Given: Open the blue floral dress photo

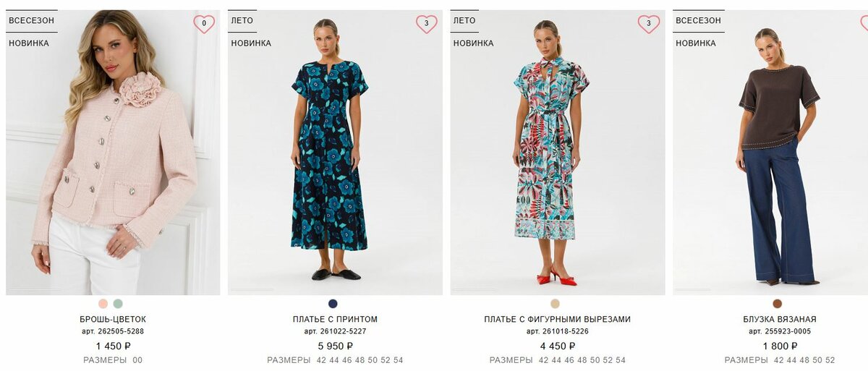Looking at the screenshot, I should coord(335,153).
